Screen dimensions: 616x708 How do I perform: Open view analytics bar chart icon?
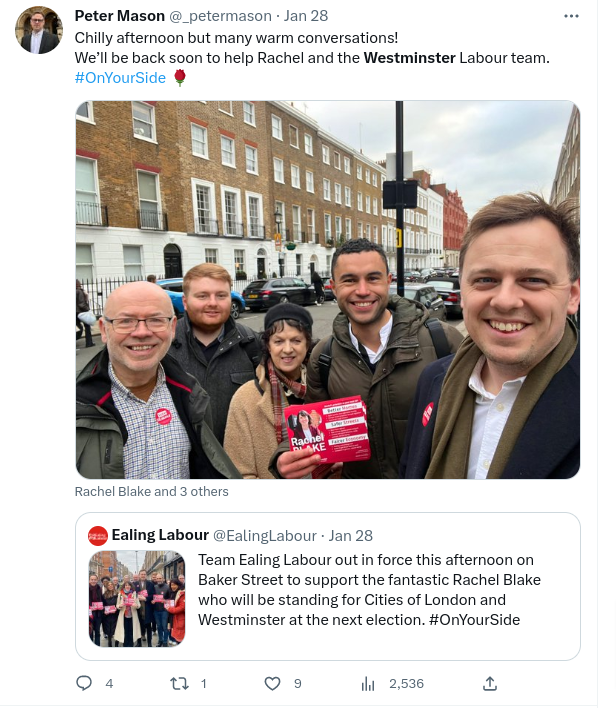[368, 684]
